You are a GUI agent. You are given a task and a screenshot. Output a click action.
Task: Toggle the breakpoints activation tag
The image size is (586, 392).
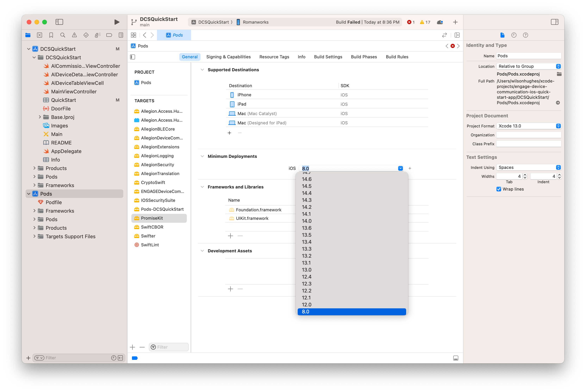(x=135, y=358)
